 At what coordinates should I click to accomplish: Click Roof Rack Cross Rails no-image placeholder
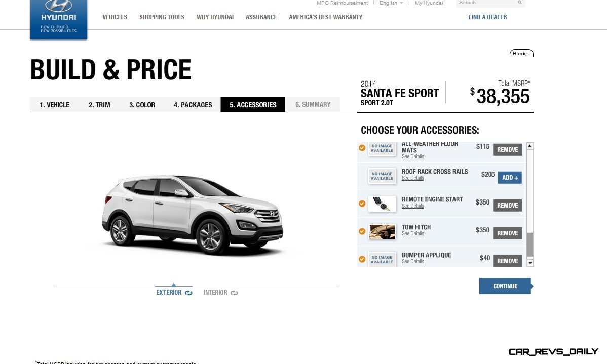[382, 176]
